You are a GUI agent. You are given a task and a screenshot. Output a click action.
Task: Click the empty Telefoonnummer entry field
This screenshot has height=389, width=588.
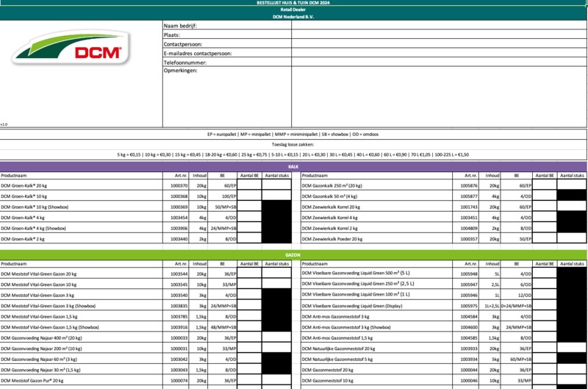point(439,63)
